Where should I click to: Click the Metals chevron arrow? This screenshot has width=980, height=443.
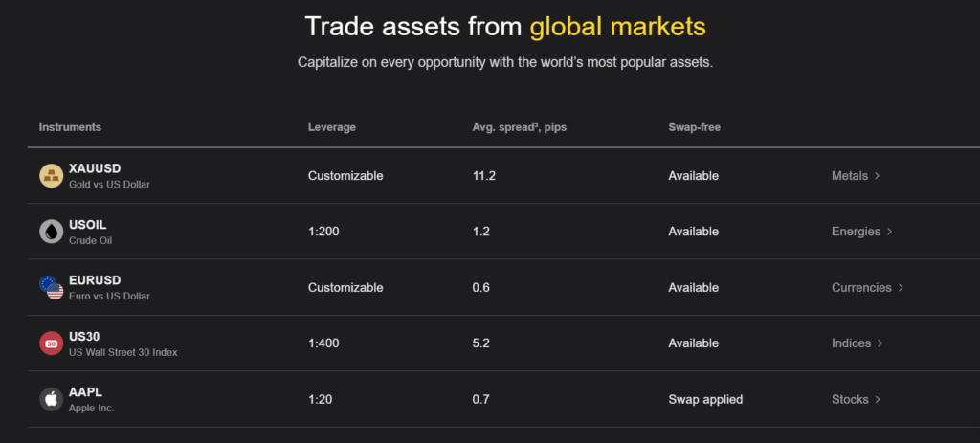(x=877, y=176)
